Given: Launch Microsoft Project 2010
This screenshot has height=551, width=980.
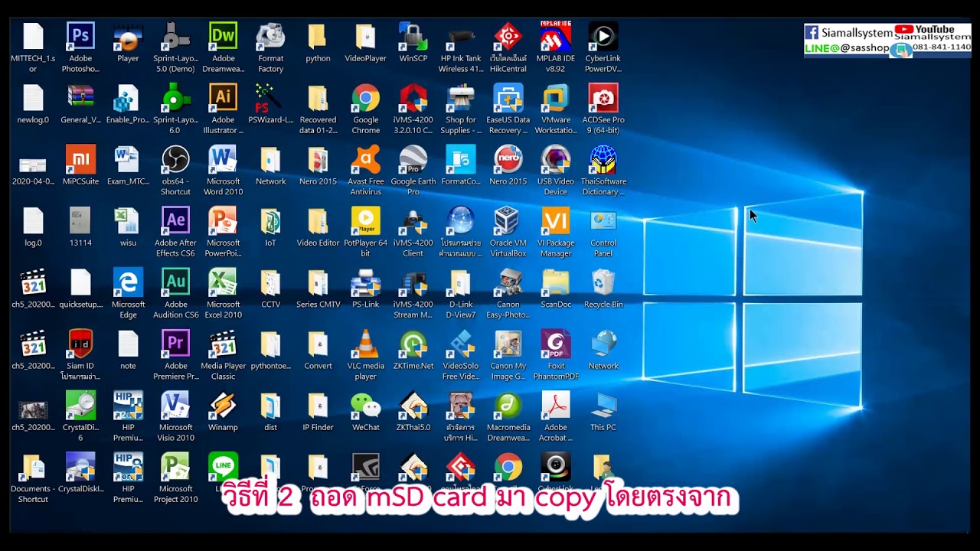Looking at the screenshot, I should (x=175, y=467).
